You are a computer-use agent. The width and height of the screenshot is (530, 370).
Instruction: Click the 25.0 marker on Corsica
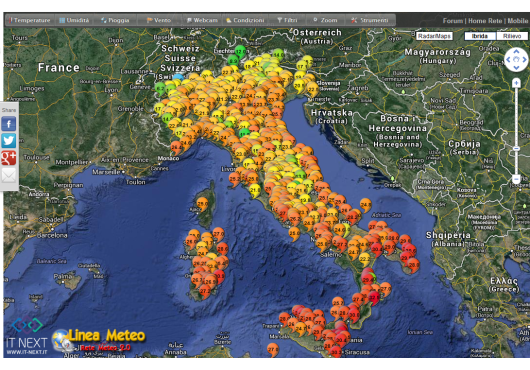[202, 204]
